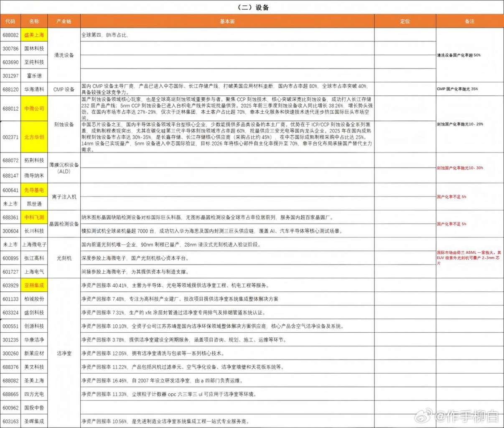Click the cell 深度参股上海微电子 description
The image size is (504, 428).
click(227, 258)
